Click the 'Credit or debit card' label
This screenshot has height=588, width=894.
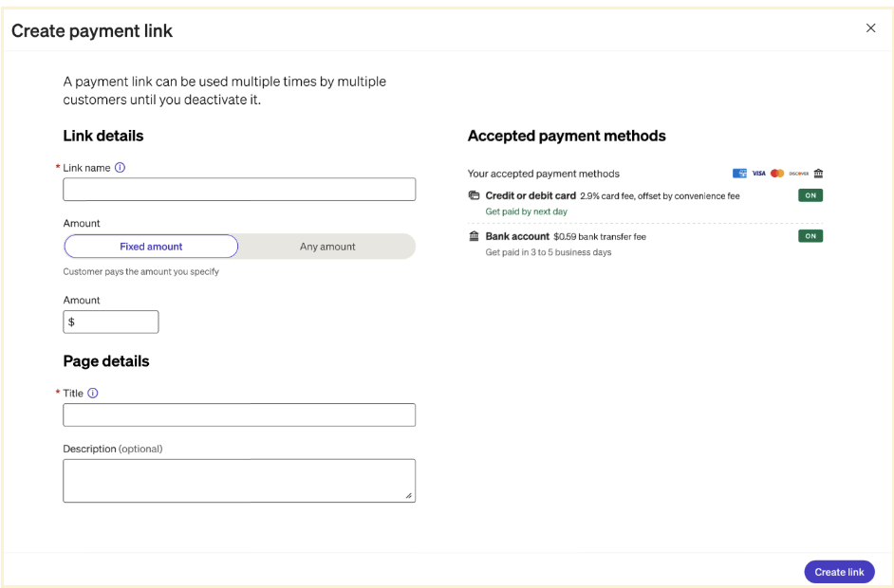531,195
